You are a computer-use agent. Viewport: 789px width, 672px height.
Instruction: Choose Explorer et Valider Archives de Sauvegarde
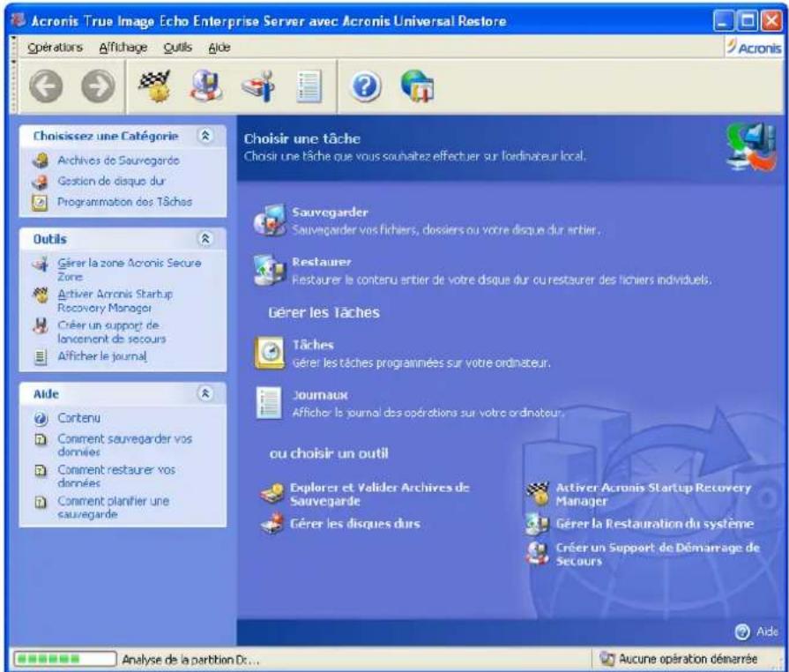pos(380,495)
